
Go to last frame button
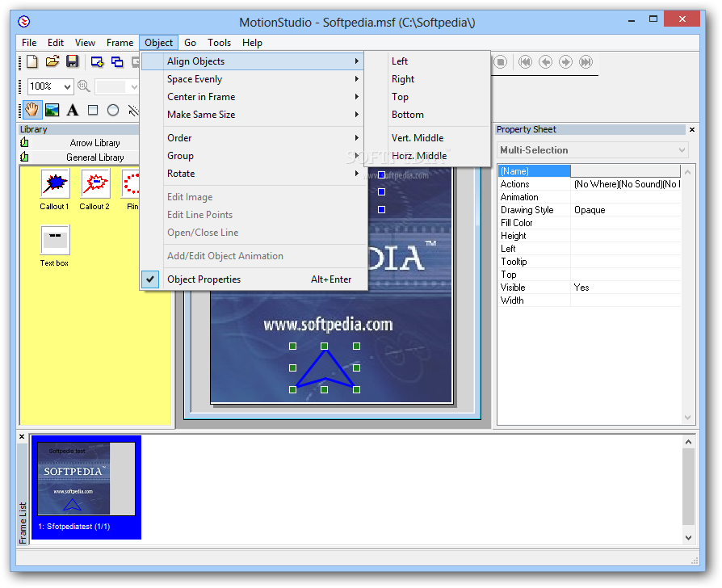[586, 61]
